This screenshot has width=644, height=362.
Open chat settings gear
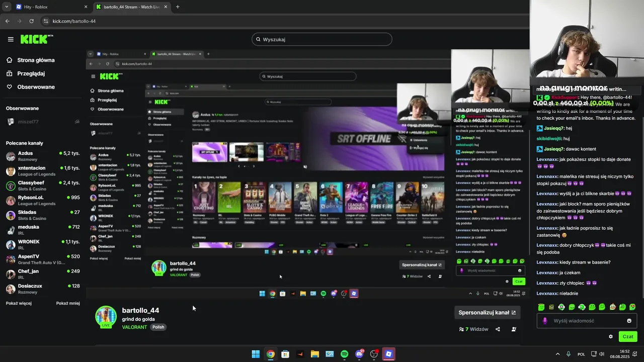click(611, 337)
